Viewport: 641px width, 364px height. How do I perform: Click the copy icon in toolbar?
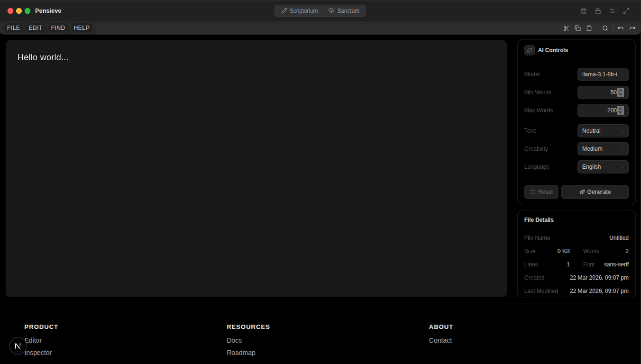pos(577,28)
